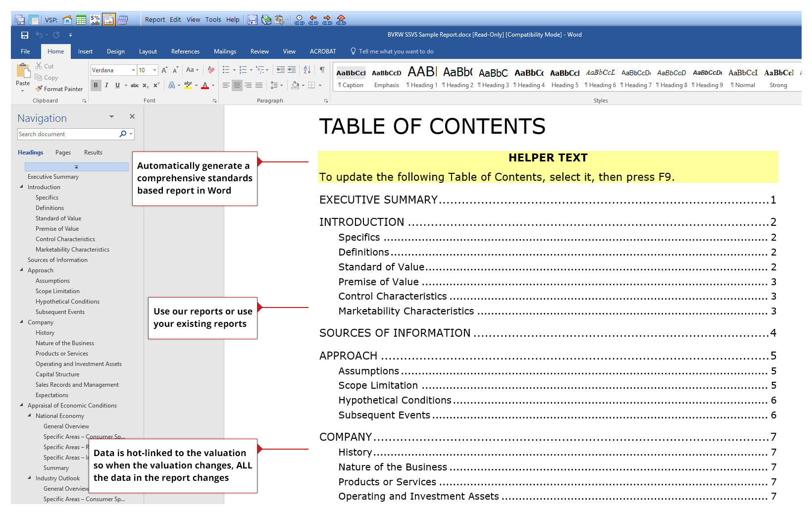Open the line spacing dropdown

(282, 85)
